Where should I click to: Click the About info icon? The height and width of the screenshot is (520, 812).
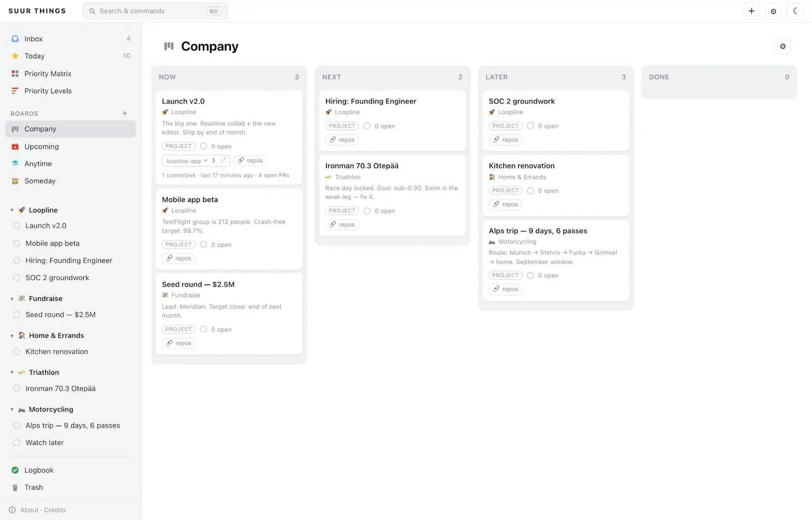coord(12,510)
